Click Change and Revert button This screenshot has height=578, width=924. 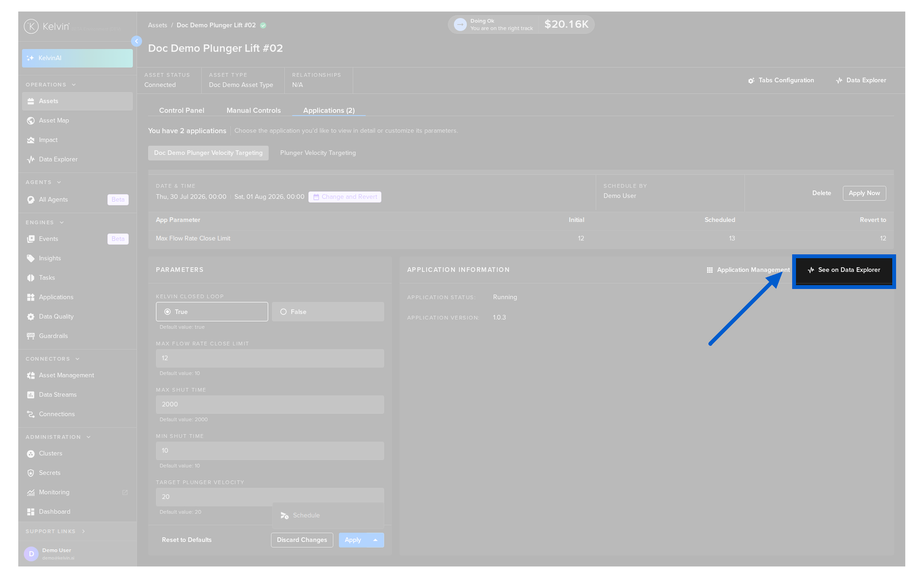point(345,197)
